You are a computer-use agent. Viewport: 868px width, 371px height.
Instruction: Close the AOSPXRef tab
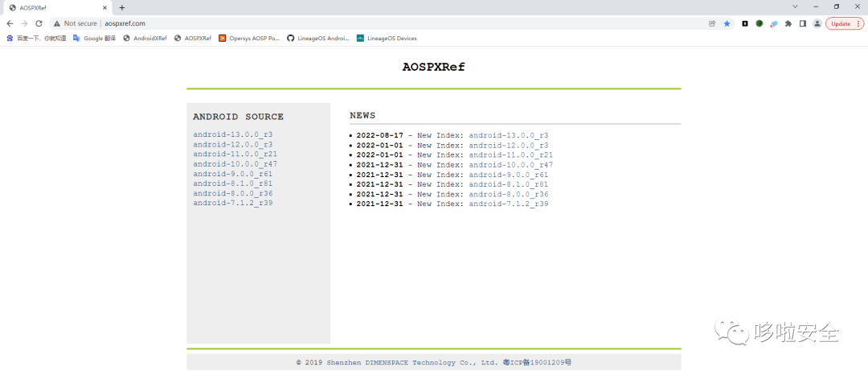pyautogui.click(x=105, y=8)
